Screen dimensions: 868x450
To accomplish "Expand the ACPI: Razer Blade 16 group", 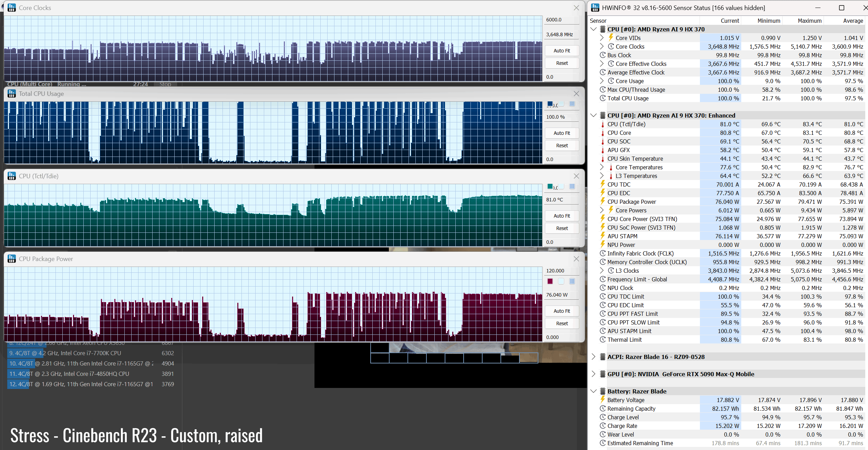I will pos(593,357).
